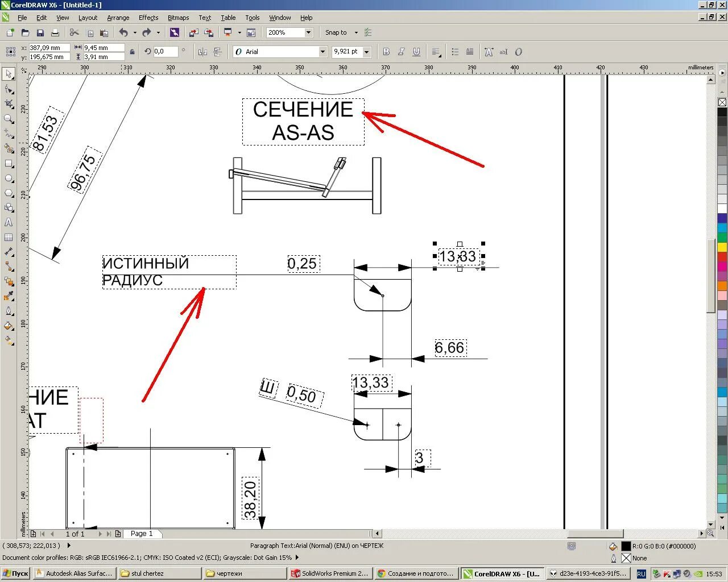Select the Parallel Dimension tool

[x=9, y=252]
